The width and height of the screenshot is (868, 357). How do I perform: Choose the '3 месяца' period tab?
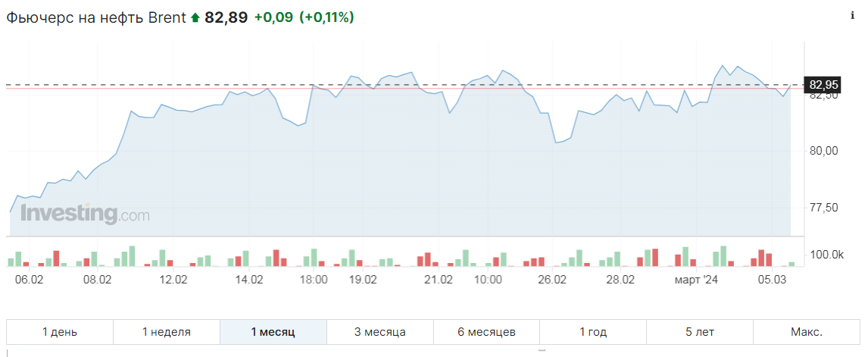pos(380,332)
